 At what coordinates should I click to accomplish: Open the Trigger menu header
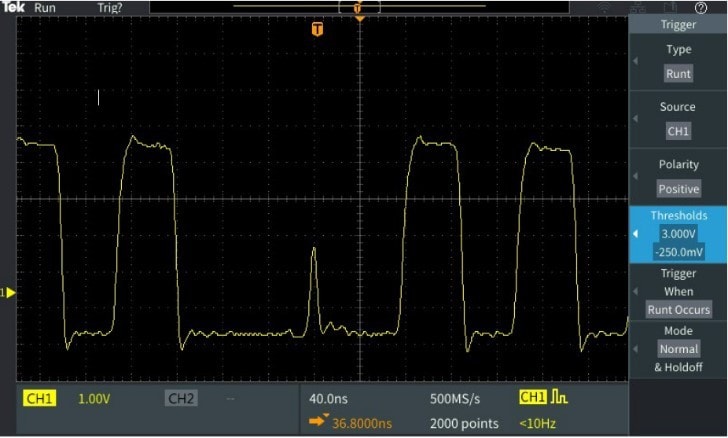(x=678, y=24)
